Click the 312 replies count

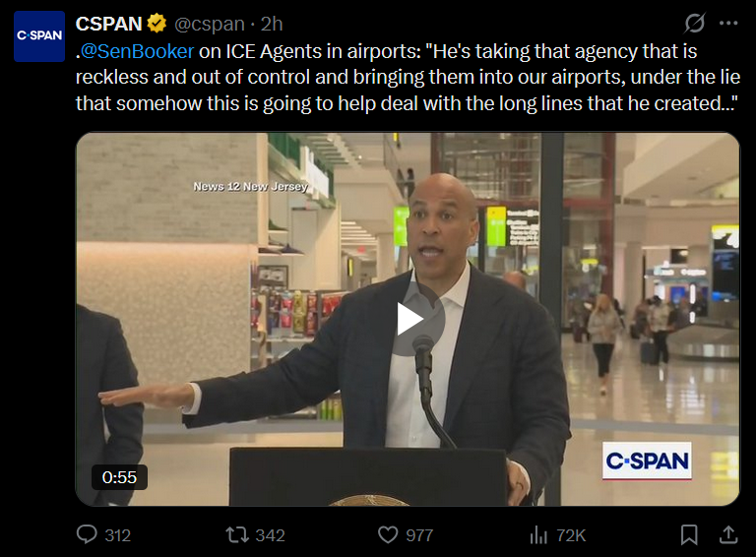coord(118,535)
